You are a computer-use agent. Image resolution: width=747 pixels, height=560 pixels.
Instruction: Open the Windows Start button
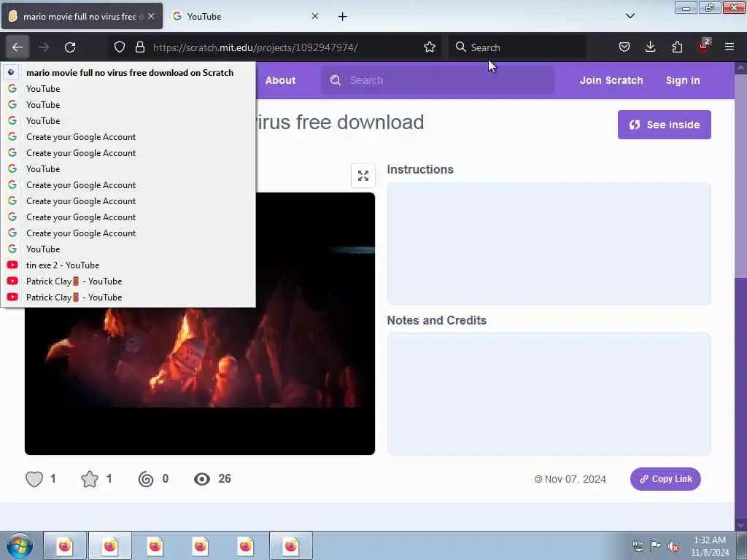(20, 545)
